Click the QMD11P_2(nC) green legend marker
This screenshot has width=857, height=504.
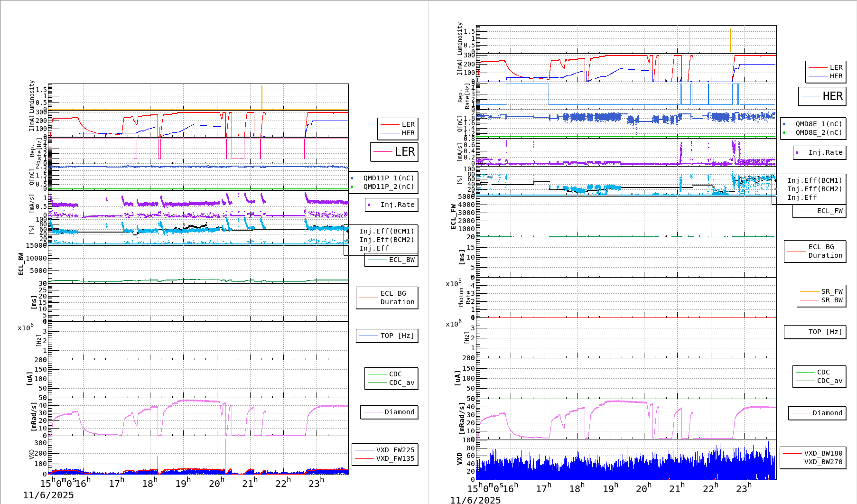click(x=352, y=187)
